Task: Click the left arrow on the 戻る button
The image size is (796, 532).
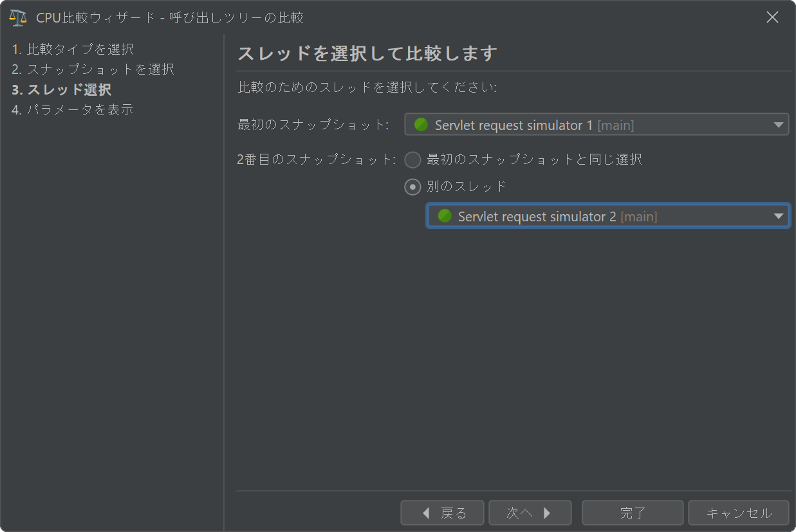Action: tap(426, 513)
